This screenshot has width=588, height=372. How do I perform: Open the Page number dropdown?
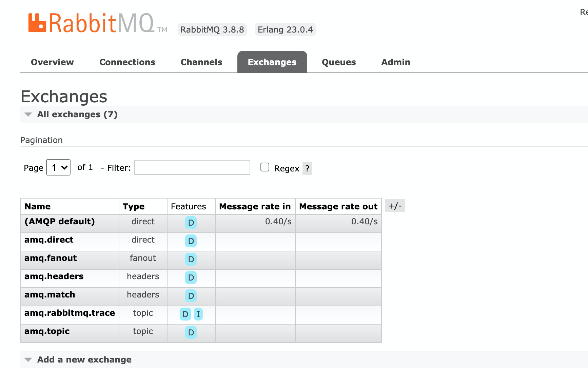coord(58,167)
